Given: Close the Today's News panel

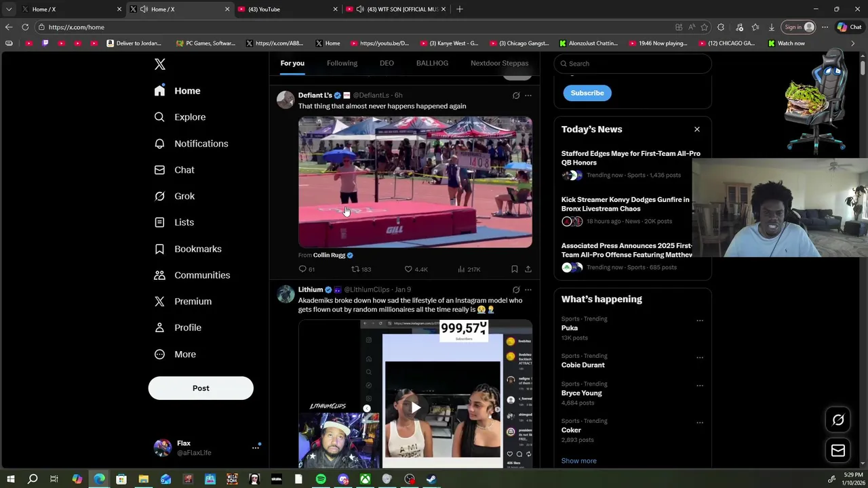Looking at the screenshot, I should [x=696, y=129].
